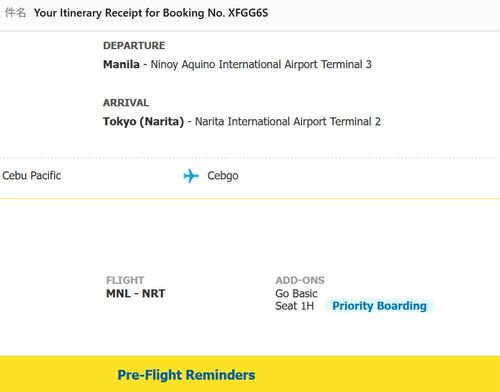Screen dimensions: 500x392
Task: Click the blue airplane icon
Action: click(191, 176)
